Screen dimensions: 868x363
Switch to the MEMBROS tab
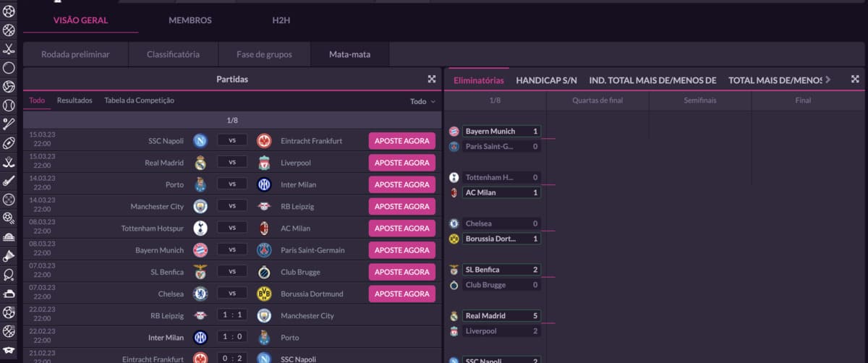pyautogui.click(x=190, y=20)
